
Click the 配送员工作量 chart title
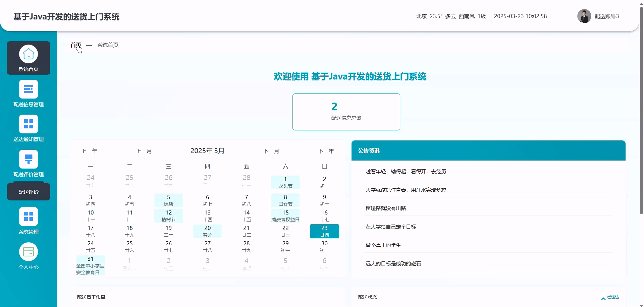91,297
